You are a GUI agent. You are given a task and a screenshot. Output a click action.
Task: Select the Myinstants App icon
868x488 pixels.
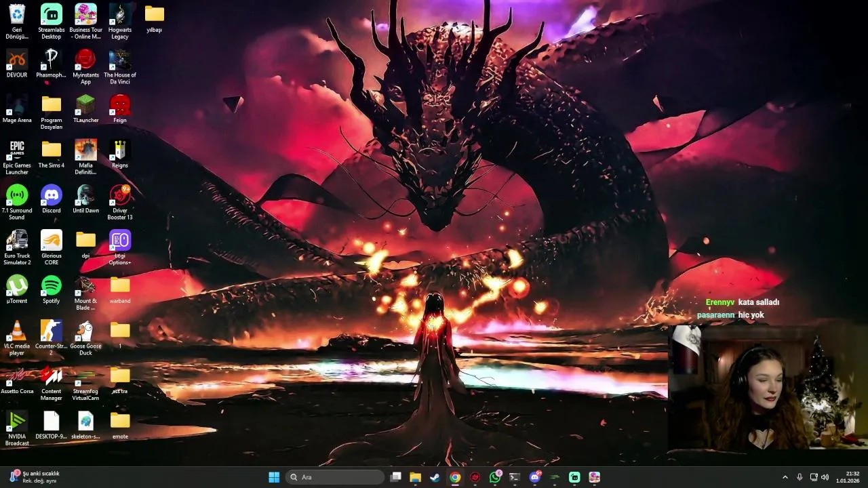pos(85,66)
